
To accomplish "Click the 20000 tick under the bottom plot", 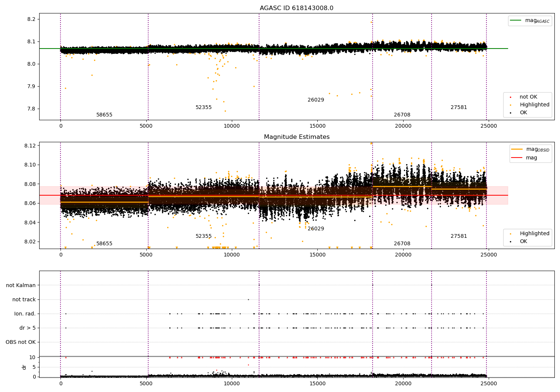I will click(403, 383).
